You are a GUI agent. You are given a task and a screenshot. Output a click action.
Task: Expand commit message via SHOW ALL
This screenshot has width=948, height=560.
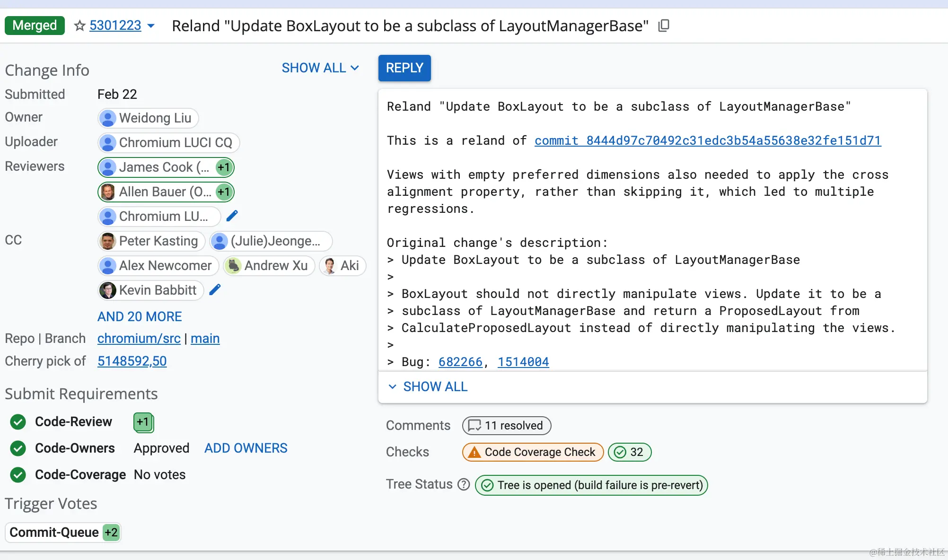(x=428, y=387)
